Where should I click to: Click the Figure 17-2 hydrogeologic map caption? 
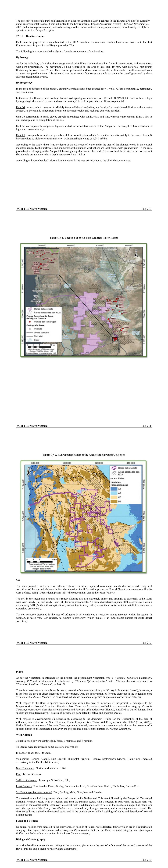84,455
